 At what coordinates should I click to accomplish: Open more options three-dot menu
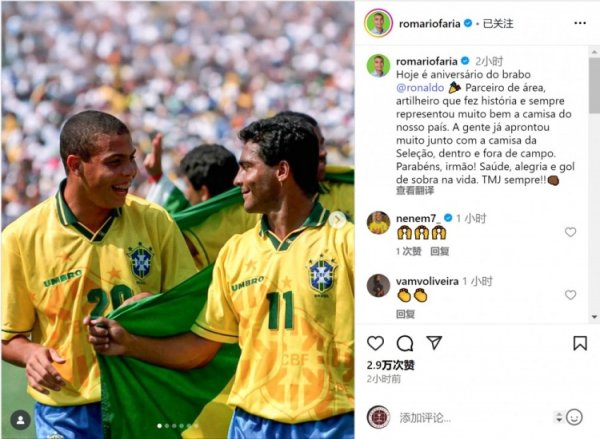pos(580,23)
